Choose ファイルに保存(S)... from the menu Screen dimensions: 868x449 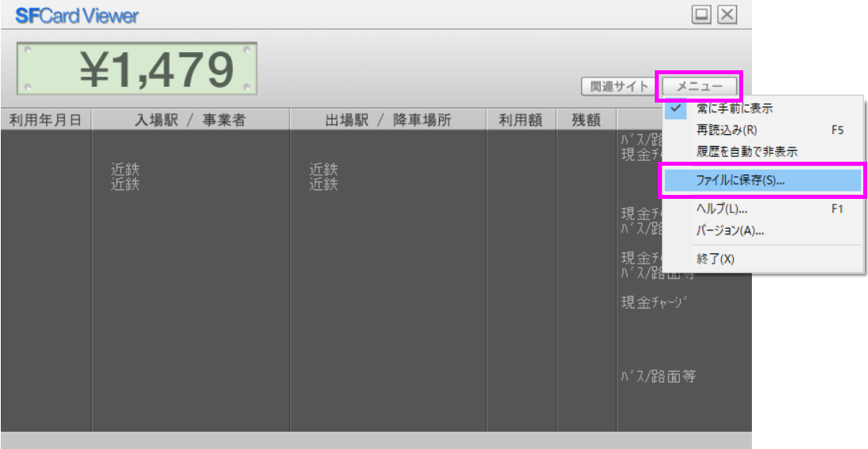(740, 181)
